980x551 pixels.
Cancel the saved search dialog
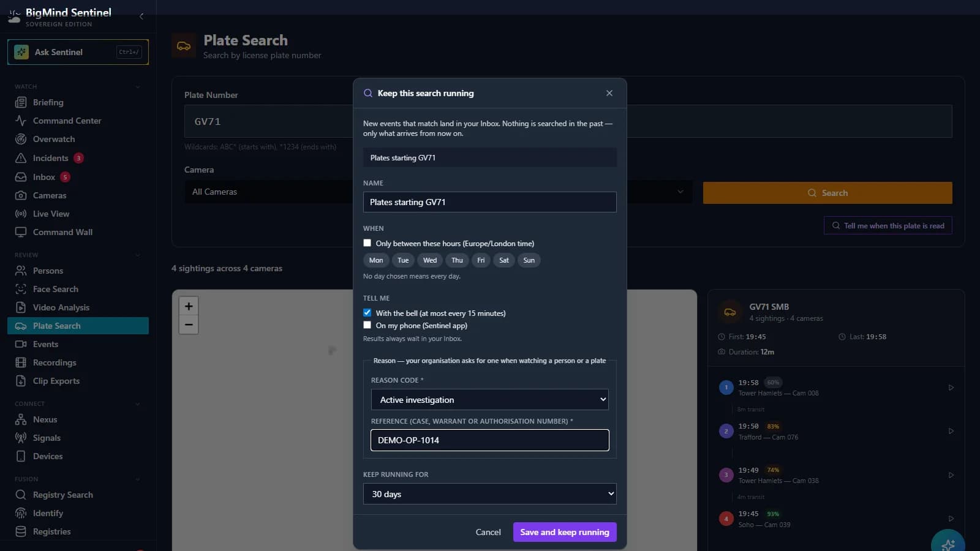488,532
